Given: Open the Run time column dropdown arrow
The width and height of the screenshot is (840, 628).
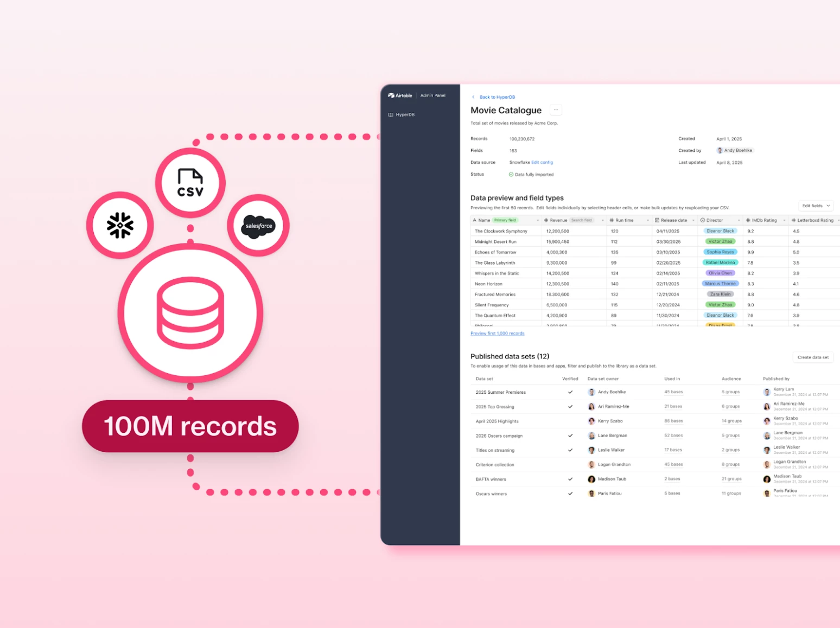Looking at the screenshot, I should [x=648, y=221].
